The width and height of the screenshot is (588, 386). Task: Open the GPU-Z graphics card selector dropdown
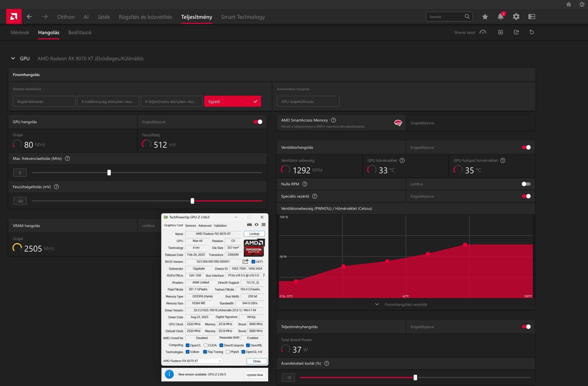click(193, 361)
